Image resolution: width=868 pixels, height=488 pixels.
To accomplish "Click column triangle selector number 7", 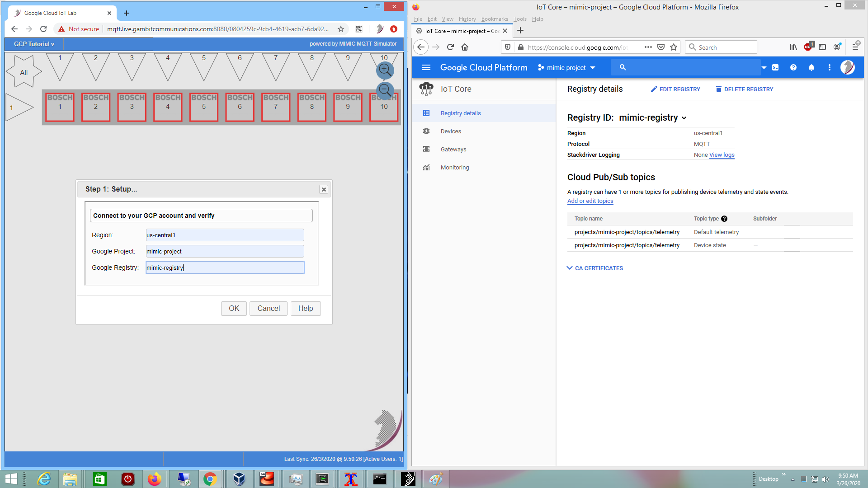I will pos(276,66).
